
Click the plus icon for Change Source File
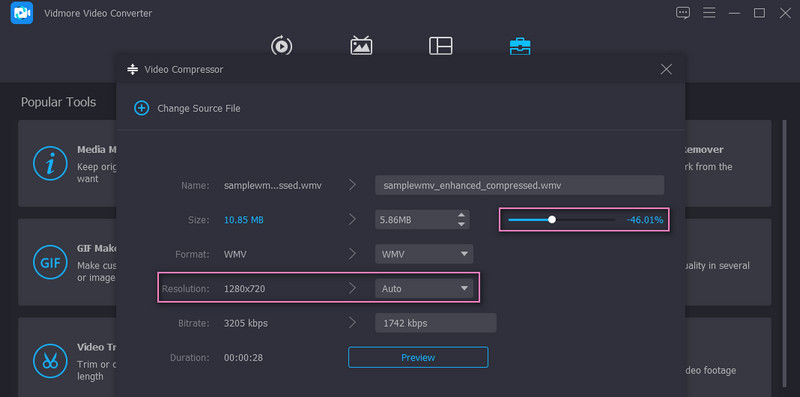click(x=141, y=108)
